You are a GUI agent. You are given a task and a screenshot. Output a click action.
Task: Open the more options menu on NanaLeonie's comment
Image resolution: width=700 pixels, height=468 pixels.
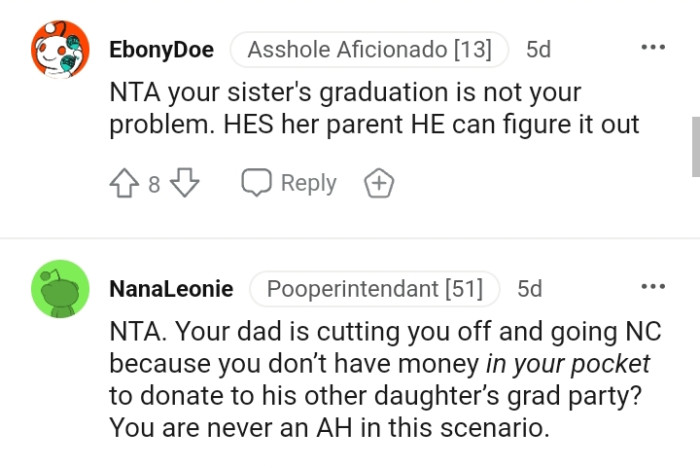[x=653, y=288]
